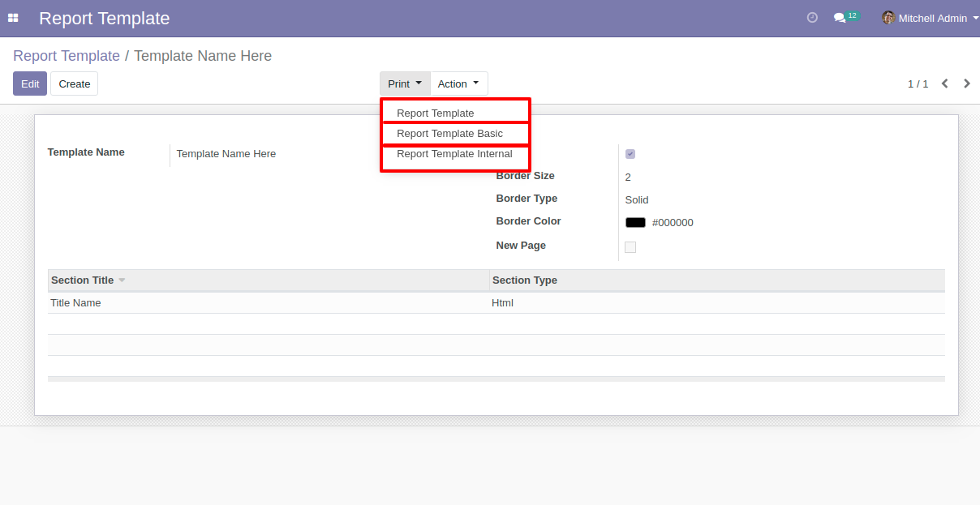Screen dimensions: 980x505
Task: Click the #000000 color value text
Action: tap(673, 223)
